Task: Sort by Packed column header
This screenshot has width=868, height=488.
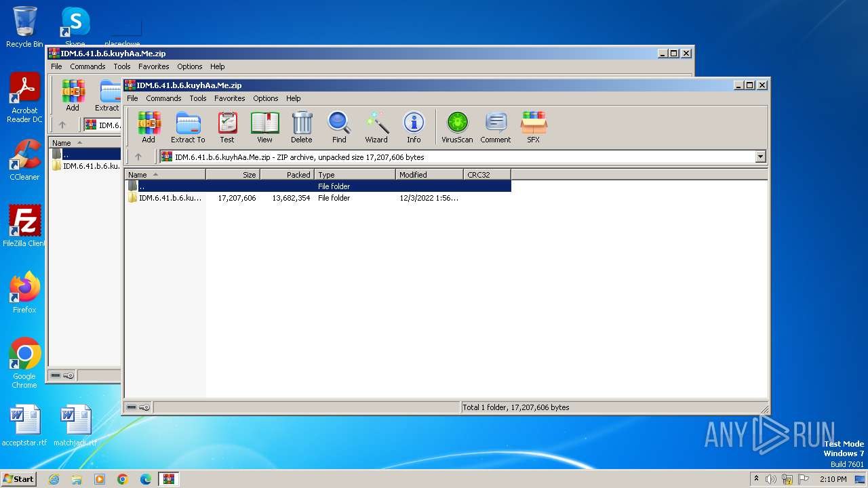Action: point(287,174)
